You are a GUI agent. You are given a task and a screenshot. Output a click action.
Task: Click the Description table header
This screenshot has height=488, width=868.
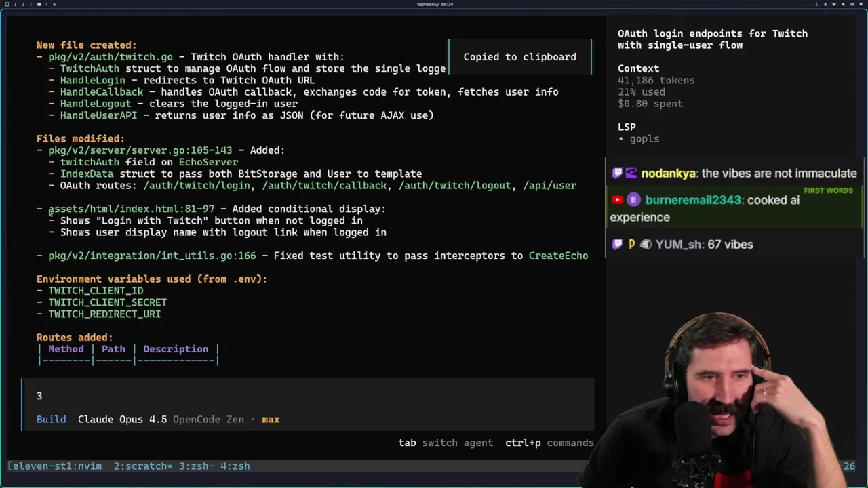point(176,349)
